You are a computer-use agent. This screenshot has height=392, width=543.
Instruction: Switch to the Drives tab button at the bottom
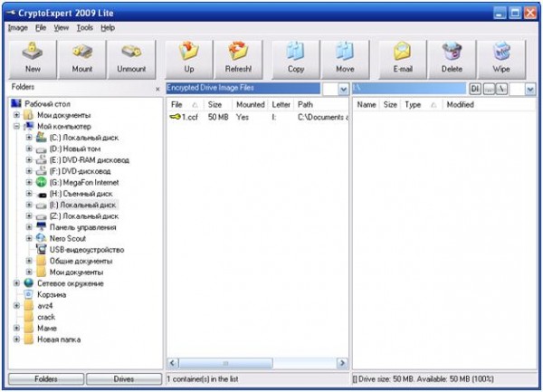[124, 378]
